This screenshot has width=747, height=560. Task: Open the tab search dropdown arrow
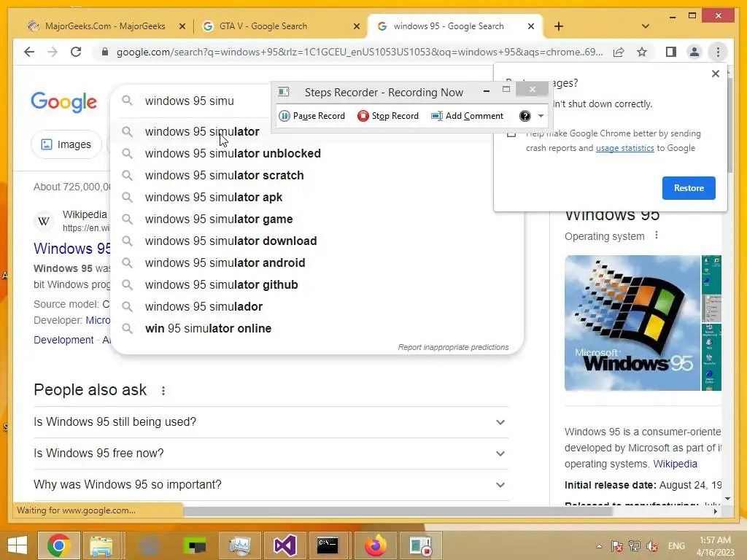646,26
